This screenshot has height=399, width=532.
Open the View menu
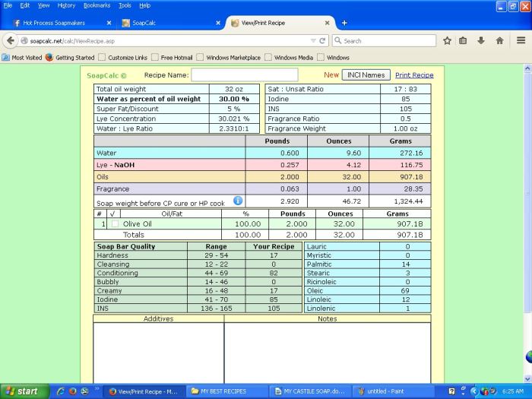click(x=43, y=5)
